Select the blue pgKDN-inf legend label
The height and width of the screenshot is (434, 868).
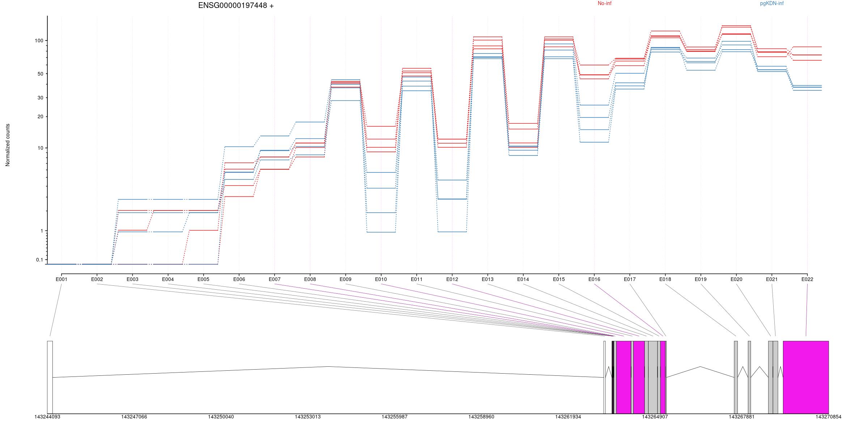click(x=772, y=3)
